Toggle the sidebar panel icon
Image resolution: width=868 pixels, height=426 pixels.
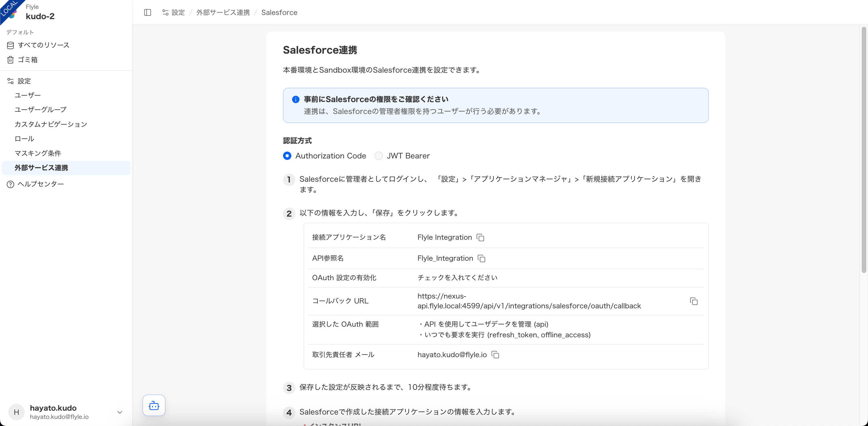[148, 12]
